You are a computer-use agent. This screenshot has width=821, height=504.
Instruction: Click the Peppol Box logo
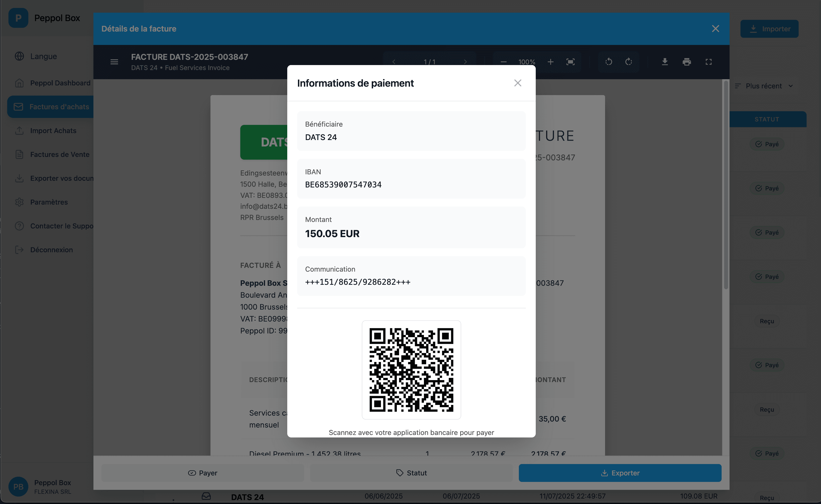tap(18, 18)
